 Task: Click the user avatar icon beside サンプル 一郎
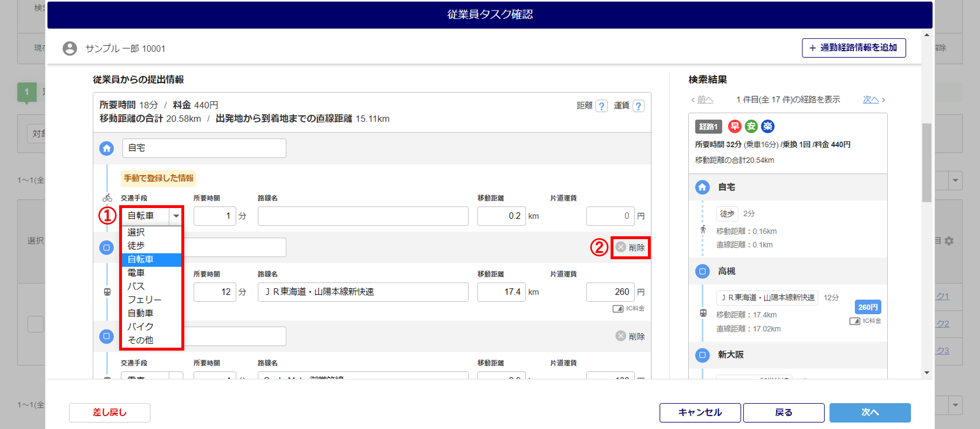click(x=70, y=48)
